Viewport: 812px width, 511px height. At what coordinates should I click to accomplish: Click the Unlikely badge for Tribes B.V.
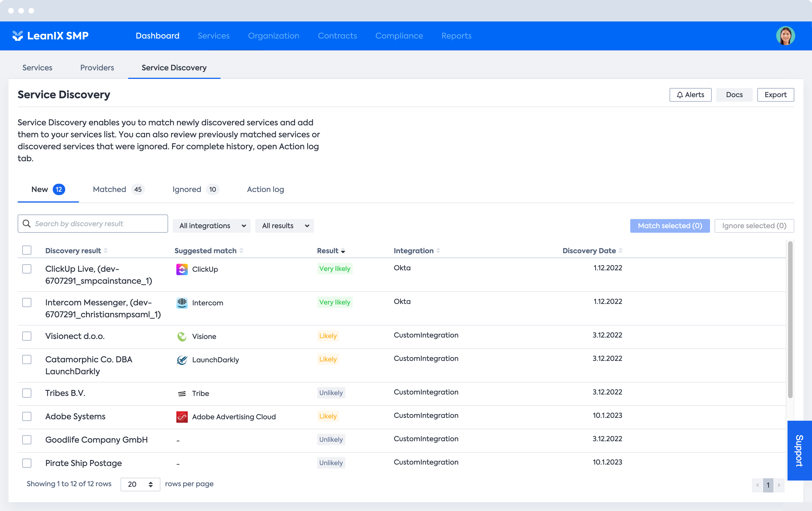(x=331, y=393)
